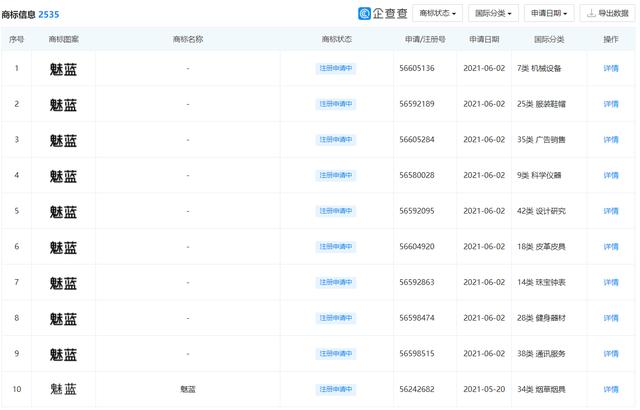
Task: Open 详情 for trademark 56598474
Action: [611, 318]
